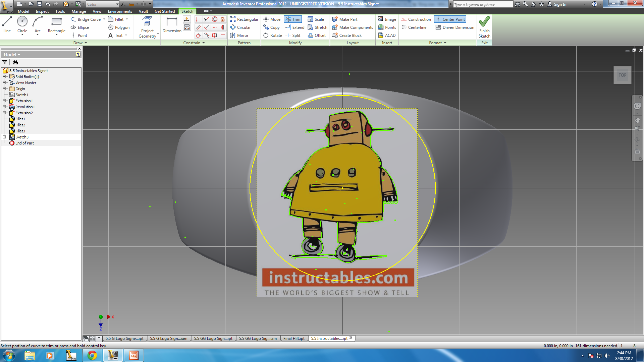Image resolution: width=644 pixels, height=362 pixels.
Task: Choose the Rectangle tool
Action: pos(57,25)
